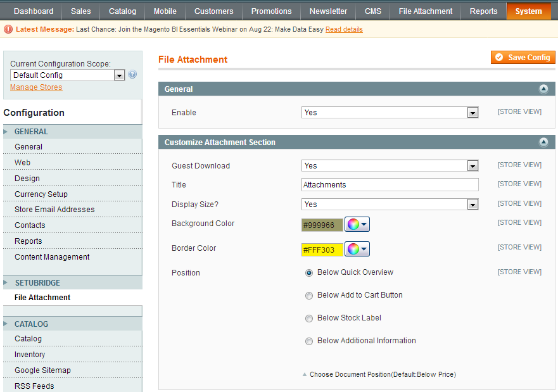Click the help icon beside configuration scope

pos(132,75)
